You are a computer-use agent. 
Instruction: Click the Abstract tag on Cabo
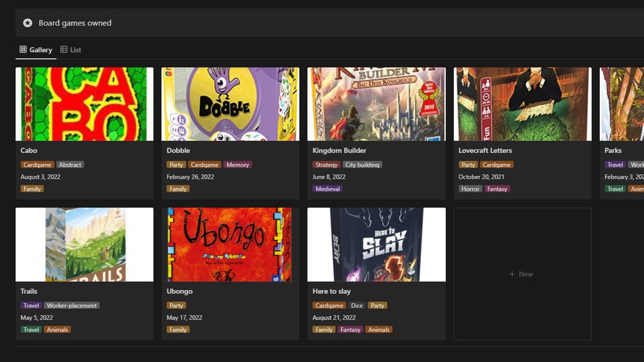pyautogui.click(x=70, y=165)
